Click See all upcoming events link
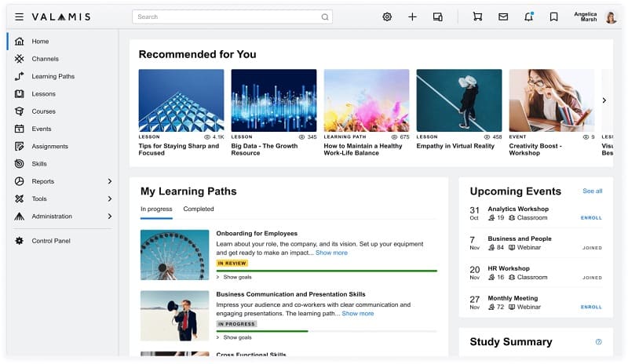 pos(593,191)
